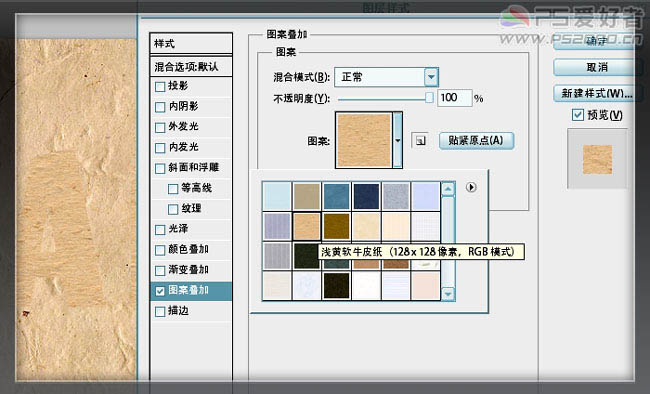The width and height of the screenshot is (650, 394).
Task: Click the 贴紧原点 snap to origin button
Action: click(x=476, y=141)
